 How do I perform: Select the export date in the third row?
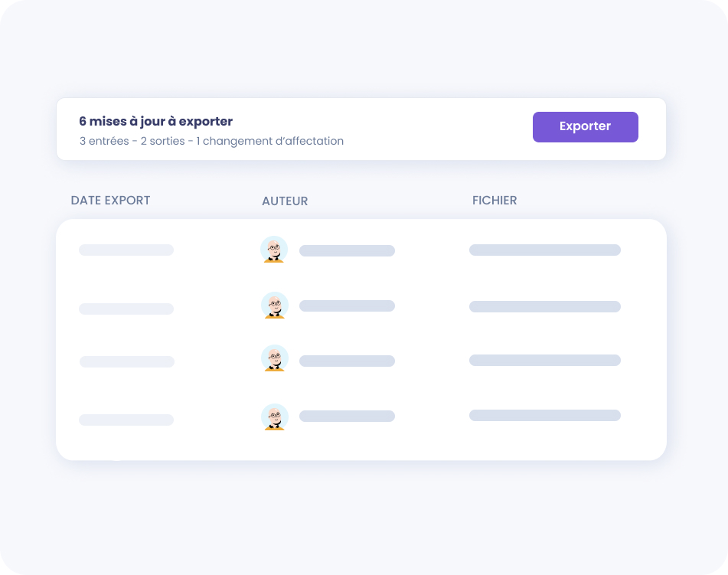127,361
